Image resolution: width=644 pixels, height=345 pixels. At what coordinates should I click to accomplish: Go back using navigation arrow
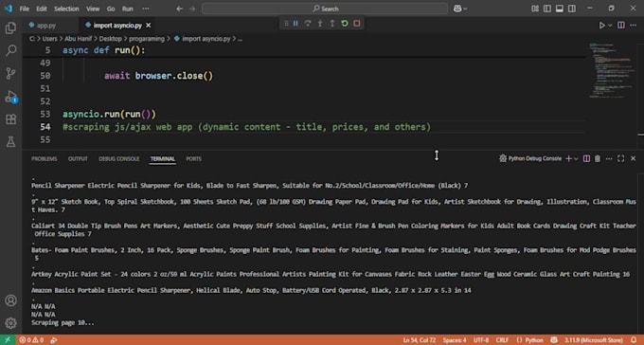pyautogui.click(x=180, y=9)
